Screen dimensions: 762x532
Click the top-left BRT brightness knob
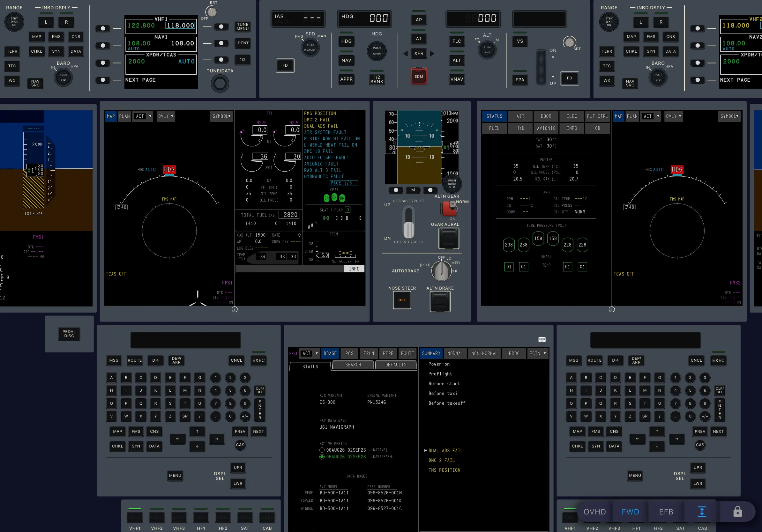212,12
